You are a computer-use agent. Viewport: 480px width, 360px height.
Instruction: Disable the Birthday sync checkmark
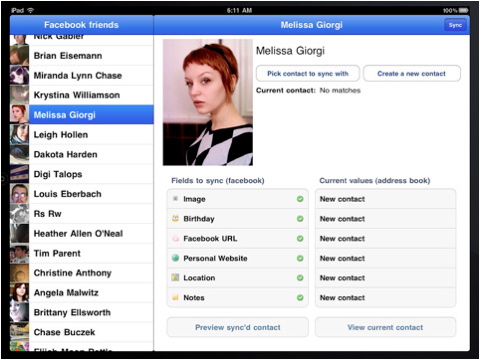click(x=300, y=219)
